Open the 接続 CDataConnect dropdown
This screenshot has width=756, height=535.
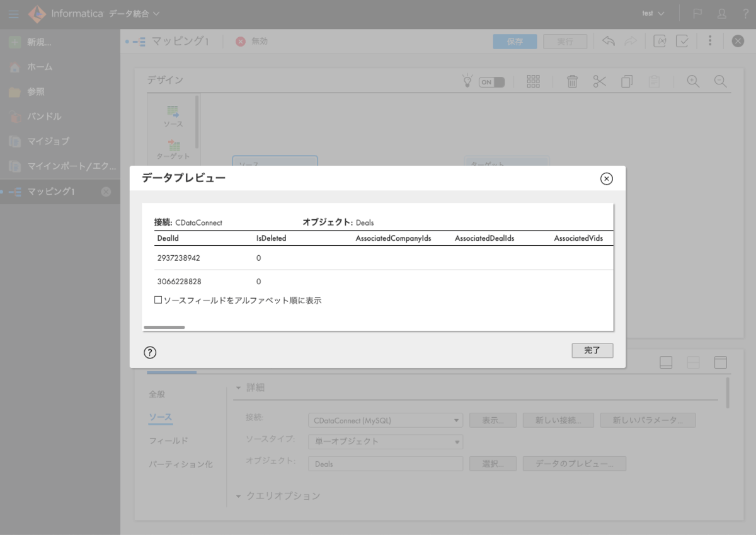pyautogui.click(x=386, y=420)
